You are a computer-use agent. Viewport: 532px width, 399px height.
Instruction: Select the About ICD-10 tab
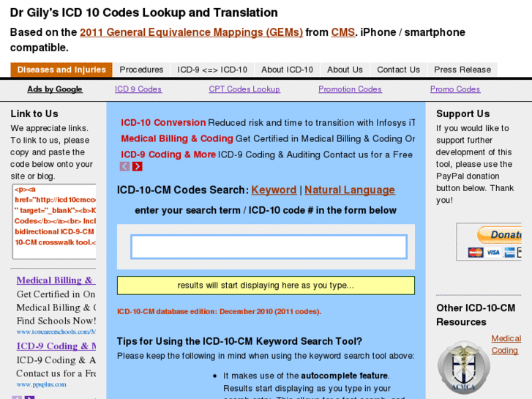[x=287, y=70]
